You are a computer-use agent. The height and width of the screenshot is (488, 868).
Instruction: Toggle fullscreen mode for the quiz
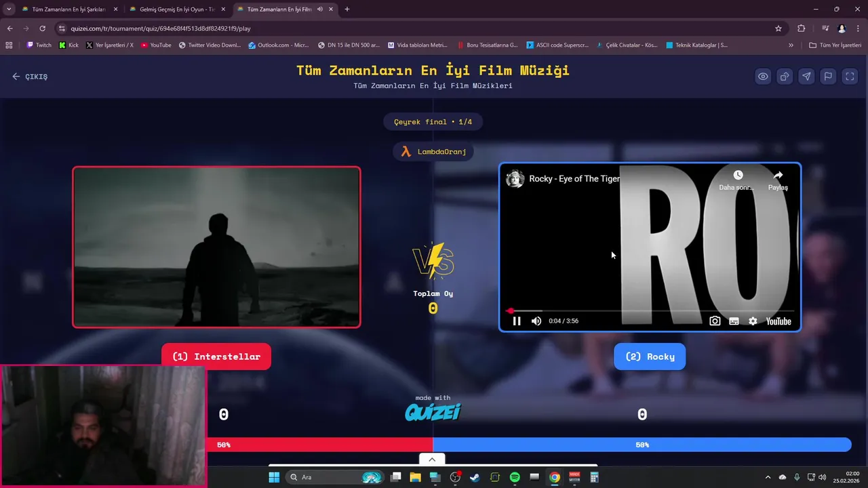(850, 77)
